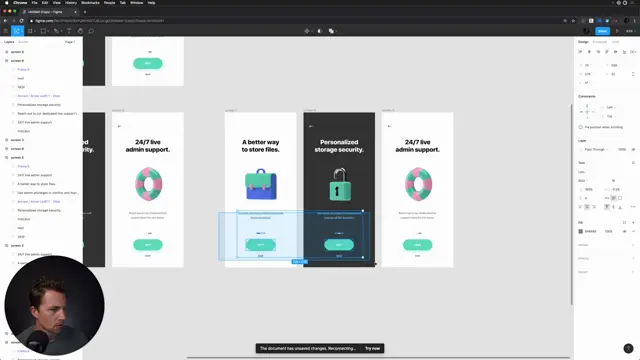Image resolution: width=640 pixels, height=360 pixels.
Task: Set text align center
Action: click(x=587, y=207)
